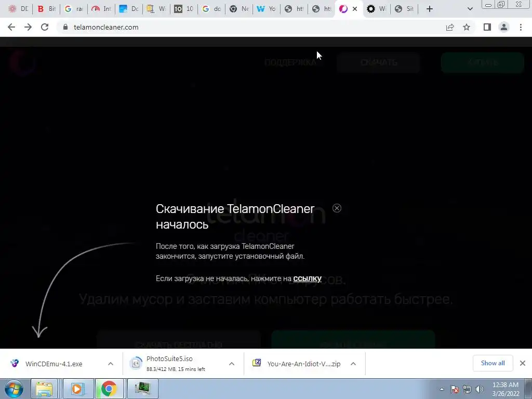Image resolution: width=532 pixels, height=399 pixels.
Task: Click the WinCDEmu installer file icon
Action: click(x=15, y=363)
